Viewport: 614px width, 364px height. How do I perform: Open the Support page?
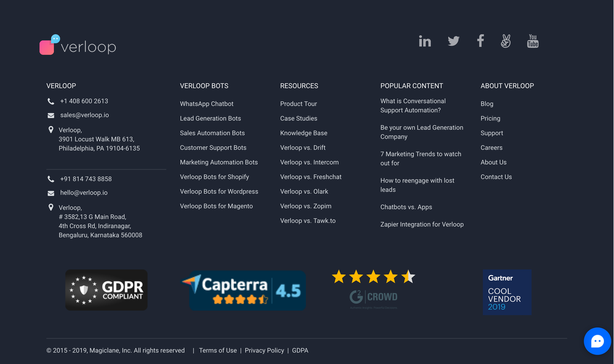(492, 133)
